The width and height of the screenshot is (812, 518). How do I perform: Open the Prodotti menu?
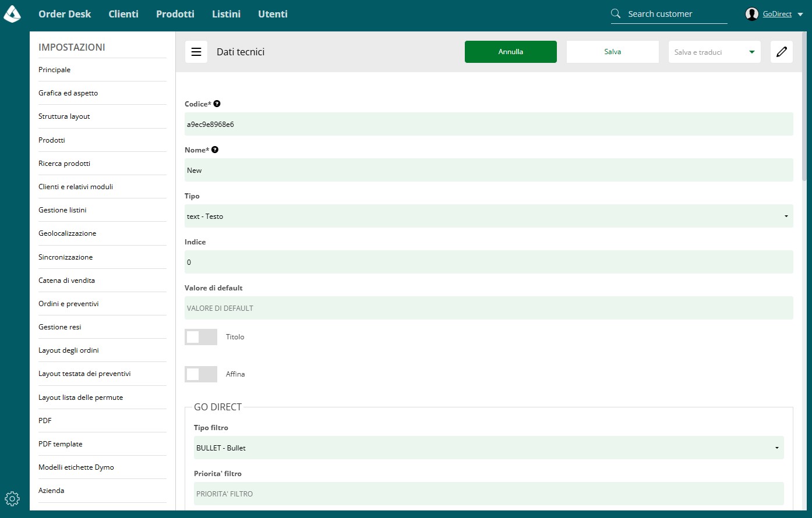175,14
